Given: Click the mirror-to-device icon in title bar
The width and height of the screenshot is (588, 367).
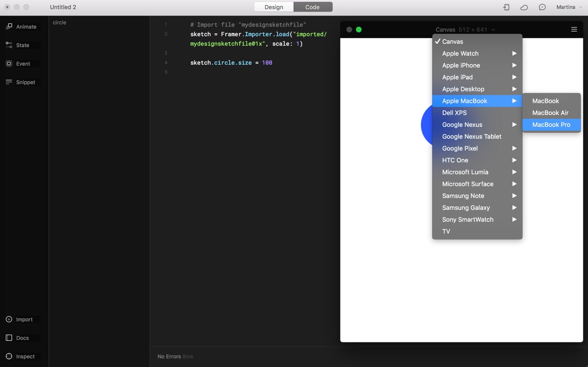Looking at the screenshot, I should tap(506, 7).
